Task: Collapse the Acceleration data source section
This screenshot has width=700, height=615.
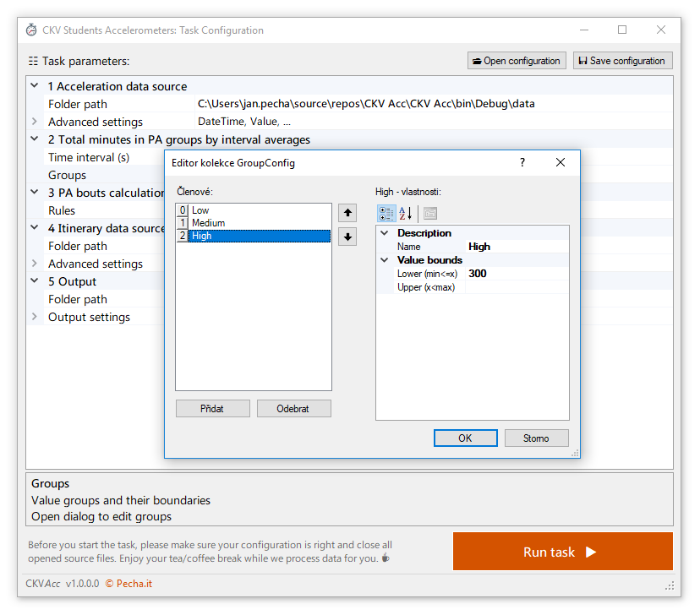Action: 35,86
